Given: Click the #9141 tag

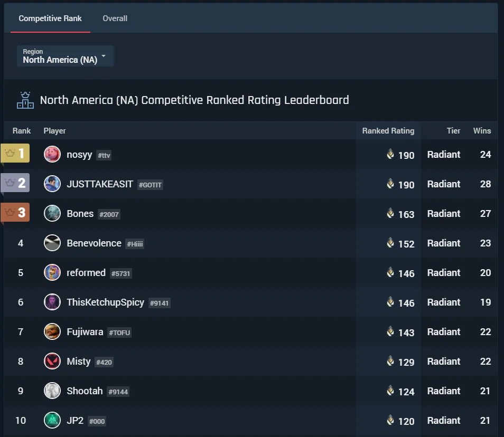Looking at the screenshot, I should (x=159, y=303).
